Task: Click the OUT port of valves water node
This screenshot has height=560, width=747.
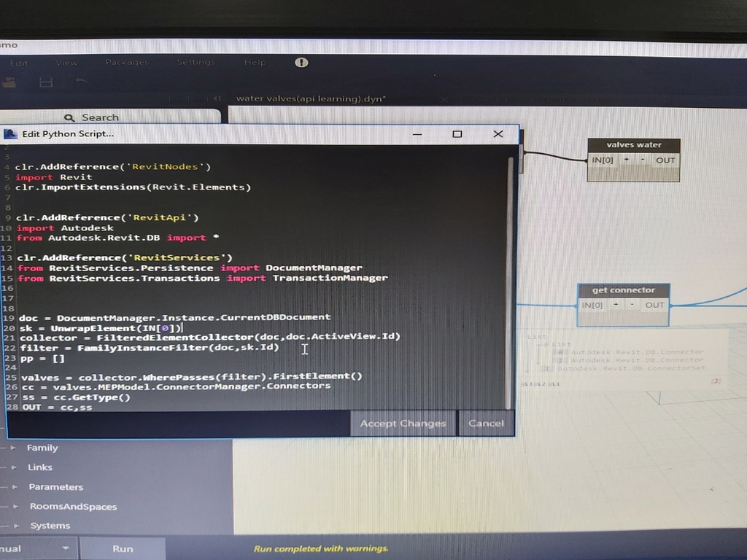Action: pos(665,160)
